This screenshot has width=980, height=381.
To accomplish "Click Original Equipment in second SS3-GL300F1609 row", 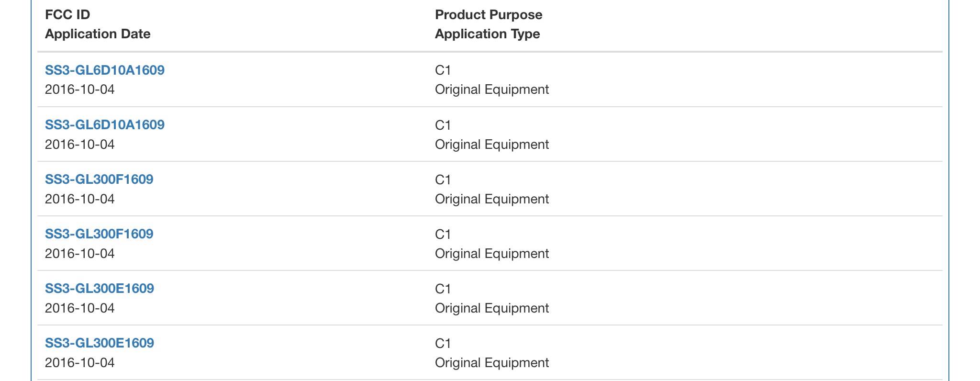I will coord(492,254).
